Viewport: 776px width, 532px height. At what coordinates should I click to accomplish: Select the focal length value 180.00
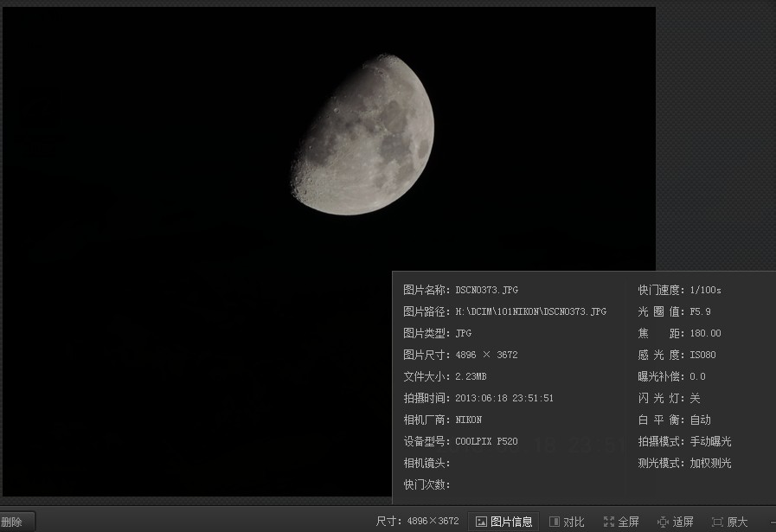(x=705, y=333)
